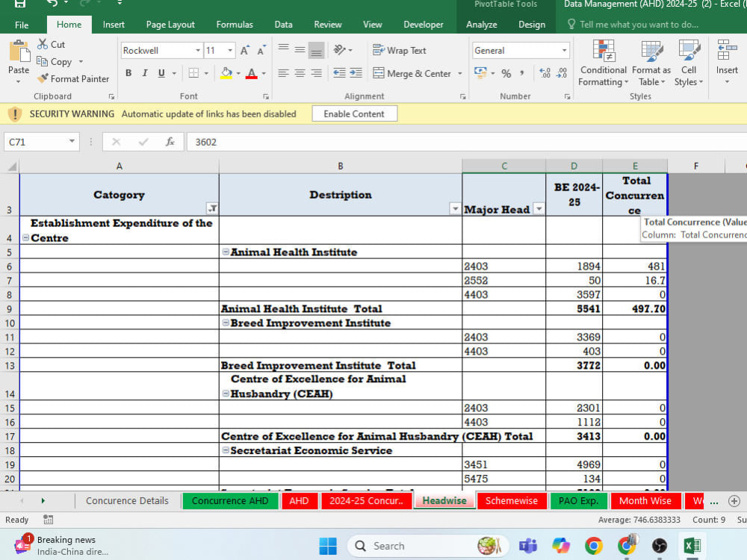Decrease font size with the small A icon
747x560 pixels.
tap(261, 51)
